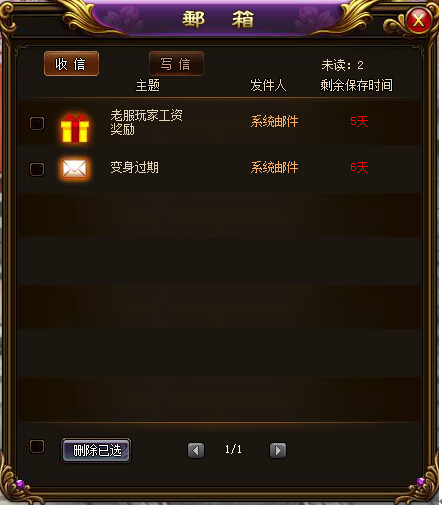Open the envelope icon for 变身过期
Viewport: 442px width, 507px height.
[x=75, y=169]
